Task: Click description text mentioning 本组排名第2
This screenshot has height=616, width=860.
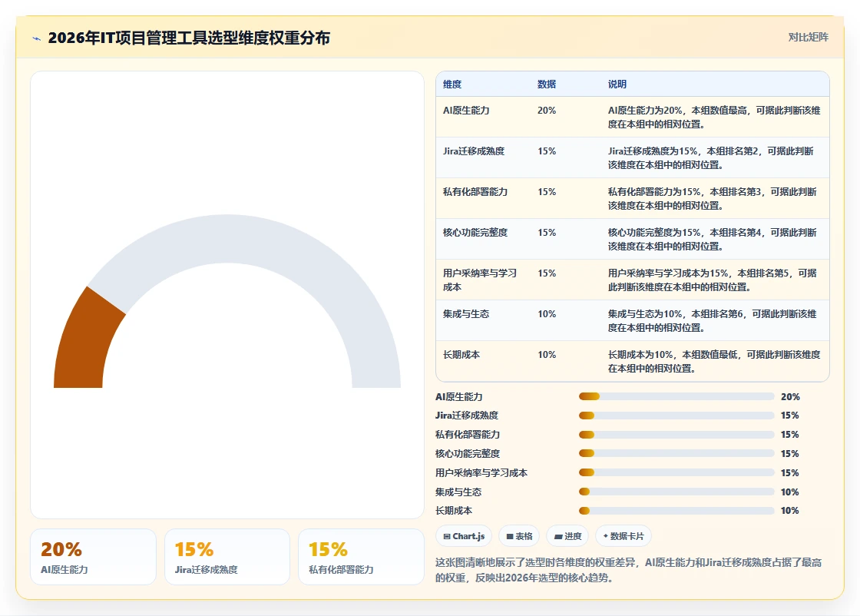Action: pos(711,157)
